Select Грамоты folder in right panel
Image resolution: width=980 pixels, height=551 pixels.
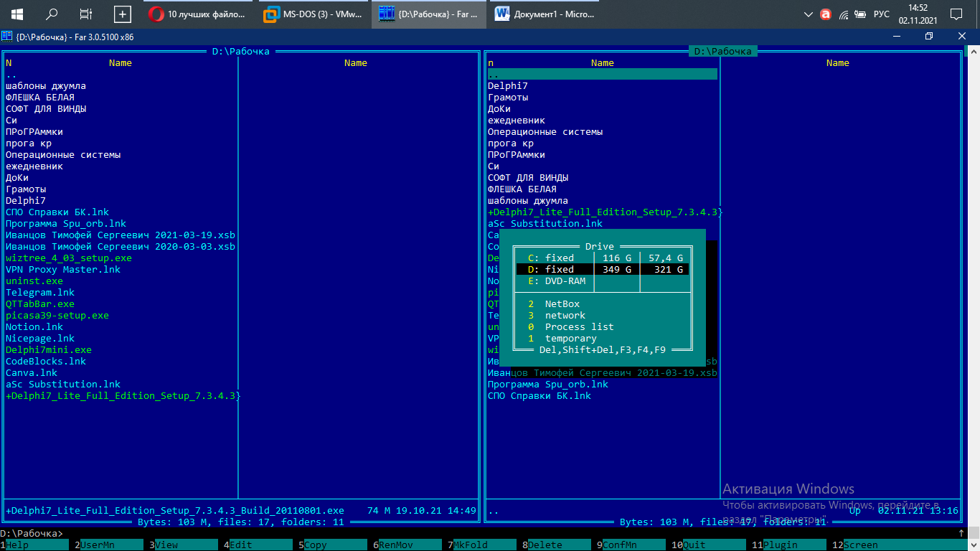(x=508, y=97)
